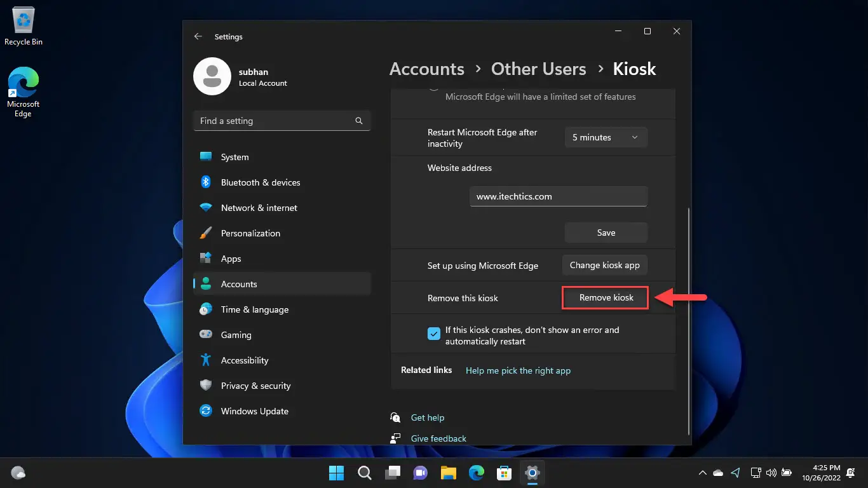The height and width of the screenshot is (488, 868).
Task: Open the Windows Start menu
Action: (336, 473)
